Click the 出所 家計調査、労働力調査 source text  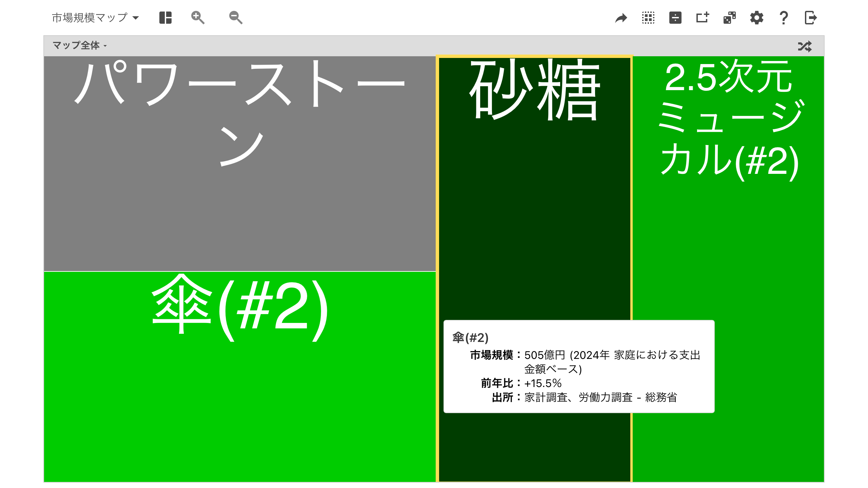tap(600, 397)
